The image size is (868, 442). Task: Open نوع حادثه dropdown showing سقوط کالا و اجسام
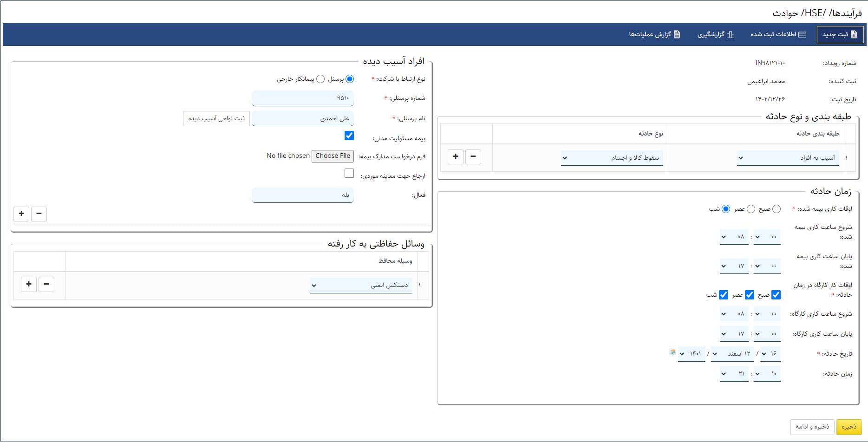tap(612, 158)
